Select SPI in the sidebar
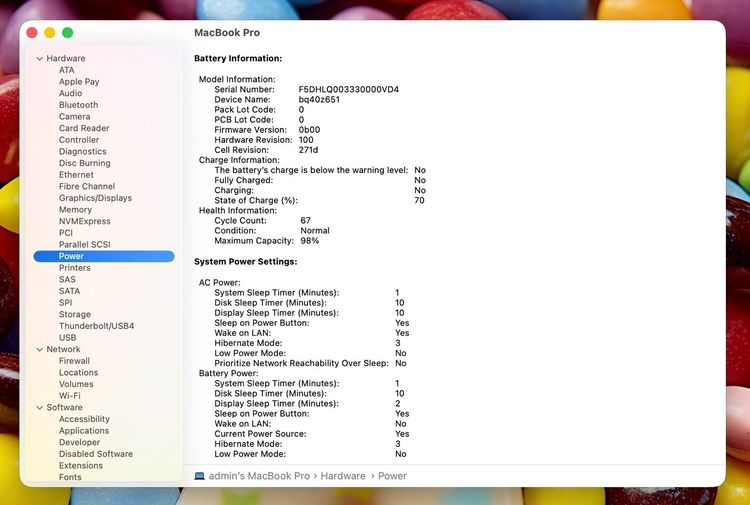Image resolution: width=750 pixels, height=505 pixels. [x=66, y=303]
